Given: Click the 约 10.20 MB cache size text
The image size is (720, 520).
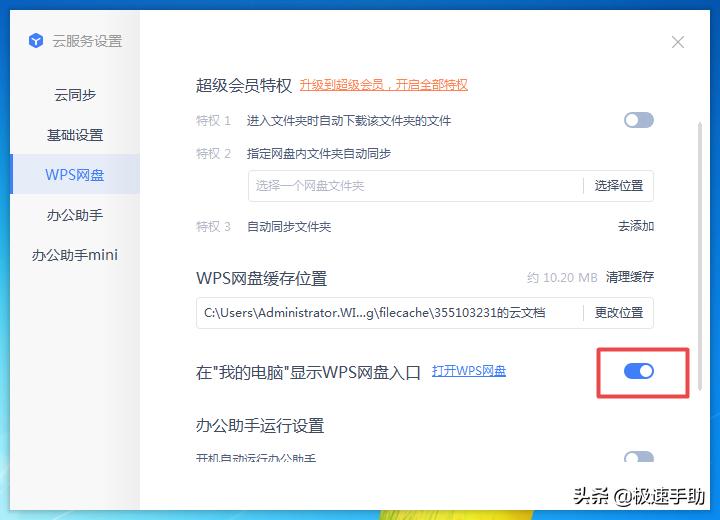Looking at the screenshot, I should coord(562,277).
